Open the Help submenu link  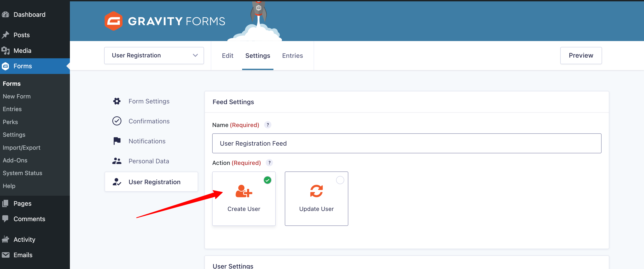(x=9, y=186)
